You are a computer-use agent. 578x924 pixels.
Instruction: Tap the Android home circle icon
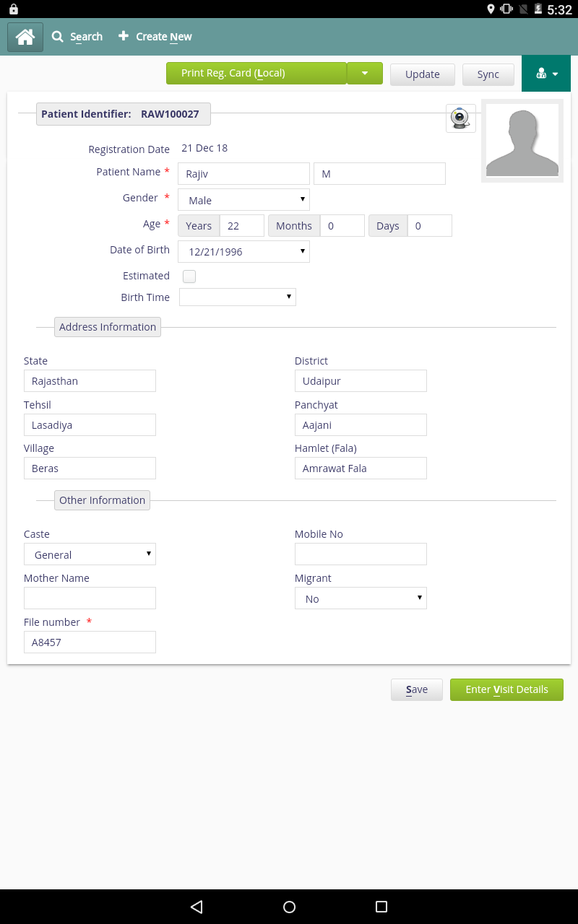[x=289, y=907]
